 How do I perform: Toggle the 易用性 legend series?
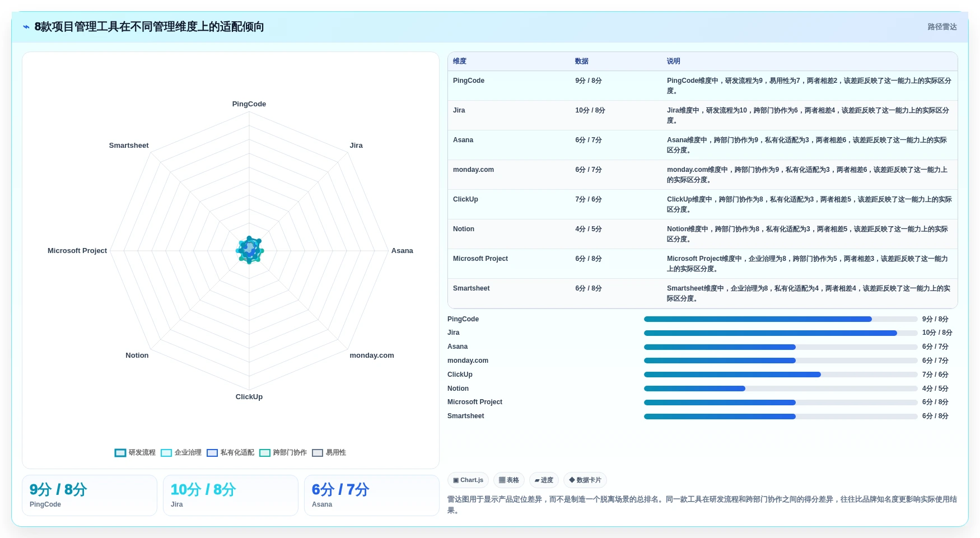coord(329,452)
